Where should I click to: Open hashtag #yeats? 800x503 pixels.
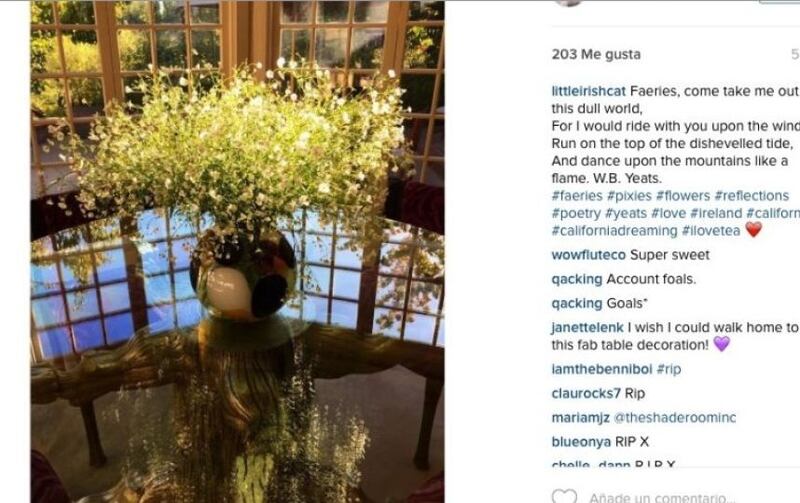tap(626, 213)
